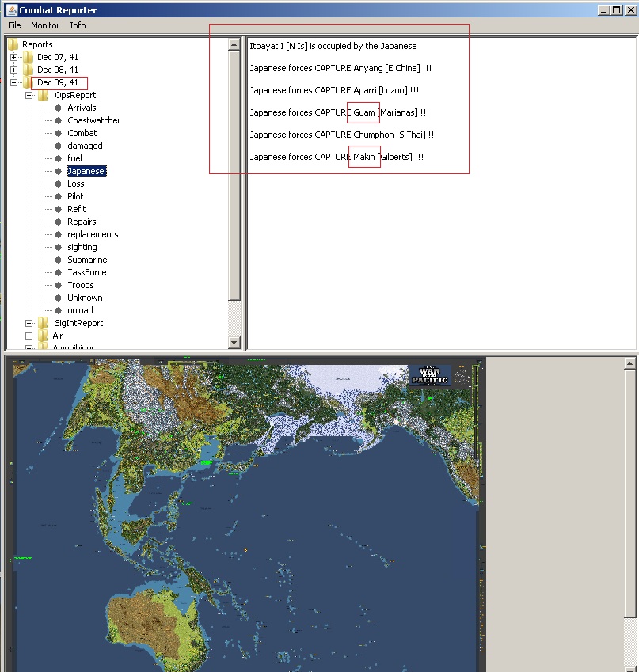Open the replacements report

coord(93,234)
